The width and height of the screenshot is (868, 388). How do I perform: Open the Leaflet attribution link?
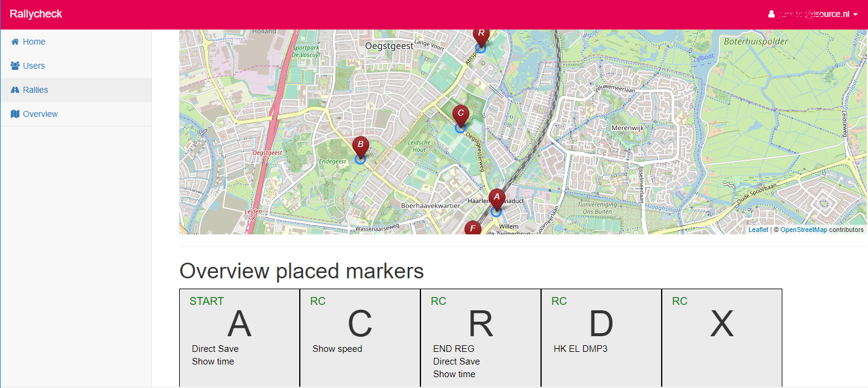(x=758, y=230)
